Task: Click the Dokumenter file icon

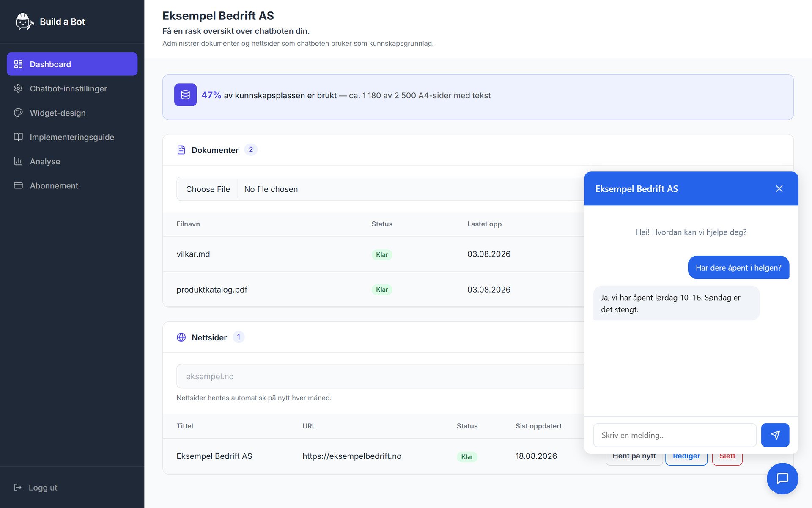Action: 181,150
